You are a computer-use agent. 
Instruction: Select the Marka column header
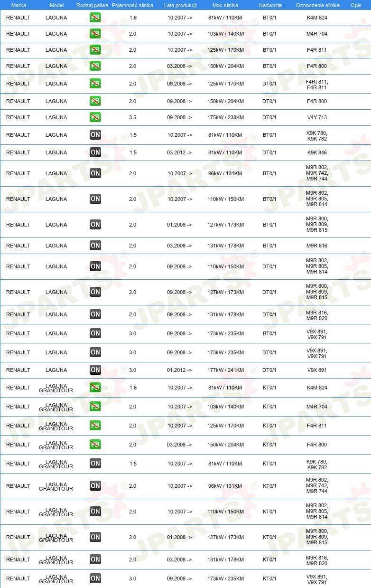click(19, 5)
